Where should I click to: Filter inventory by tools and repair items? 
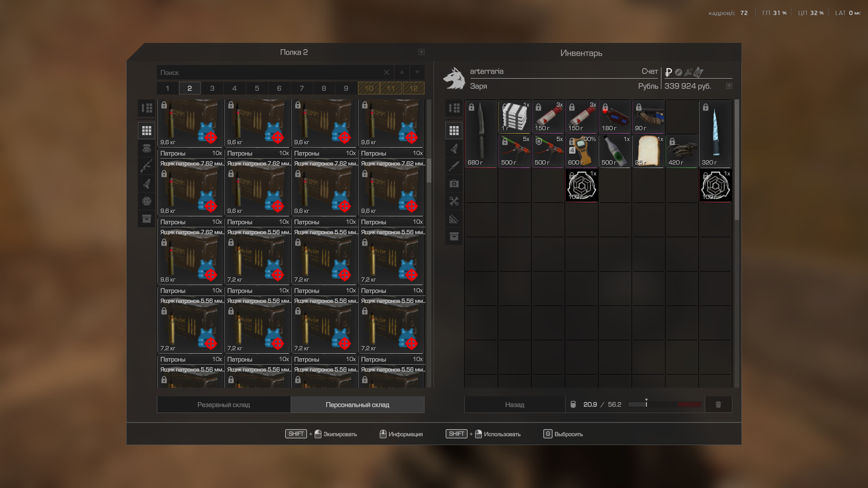(454, 201)
